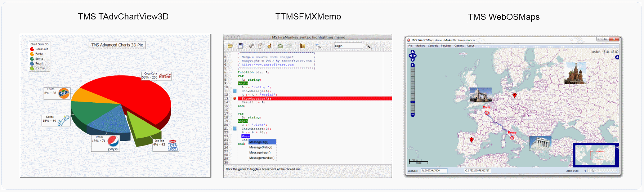Click the St Basil's Cathedral photo on map

coord(575,73)
